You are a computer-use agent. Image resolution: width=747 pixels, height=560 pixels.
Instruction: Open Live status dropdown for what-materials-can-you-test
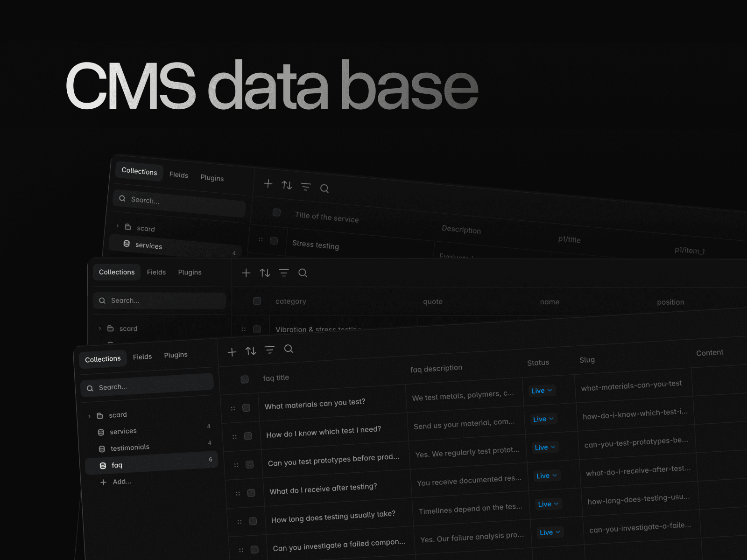[542, 391]
